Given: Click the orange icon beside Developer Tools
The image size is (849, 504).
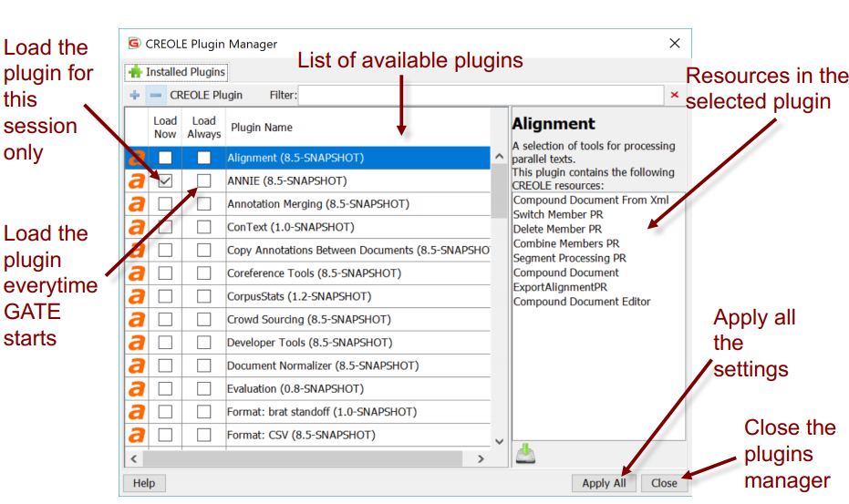Looking at the screenshot, I should tap(137, 343).
